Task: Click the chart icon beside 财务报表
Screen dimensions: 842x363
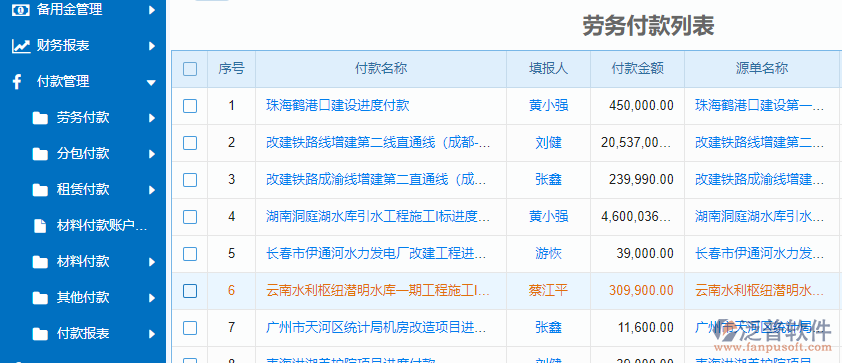Action: click(x=20, y=46)
